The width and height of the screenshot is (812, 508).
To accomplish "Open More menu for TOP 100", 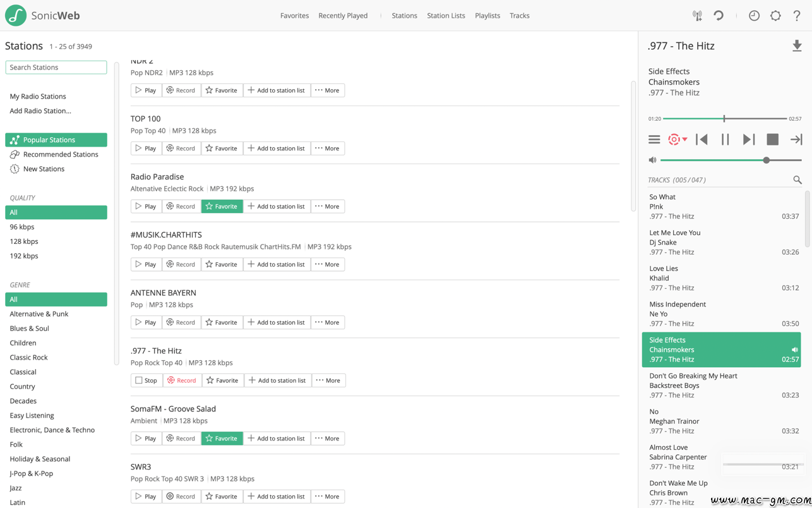I will 328,148.
